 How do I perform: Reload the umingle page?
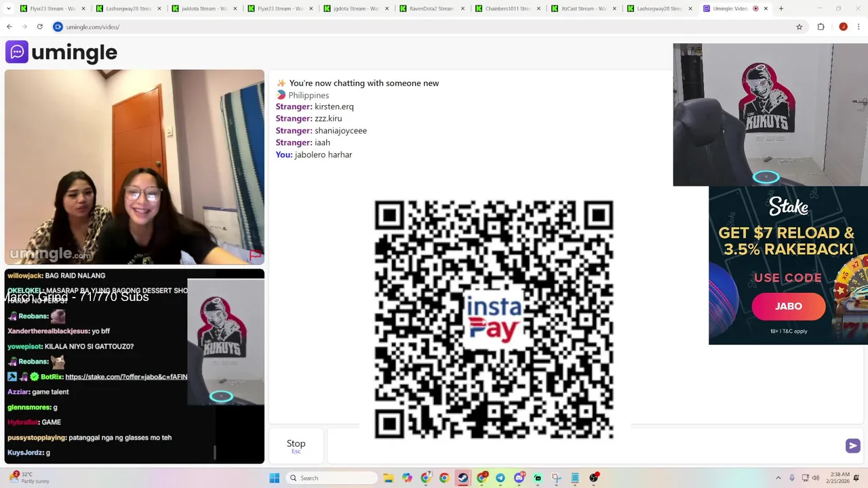tap(40, 27)
